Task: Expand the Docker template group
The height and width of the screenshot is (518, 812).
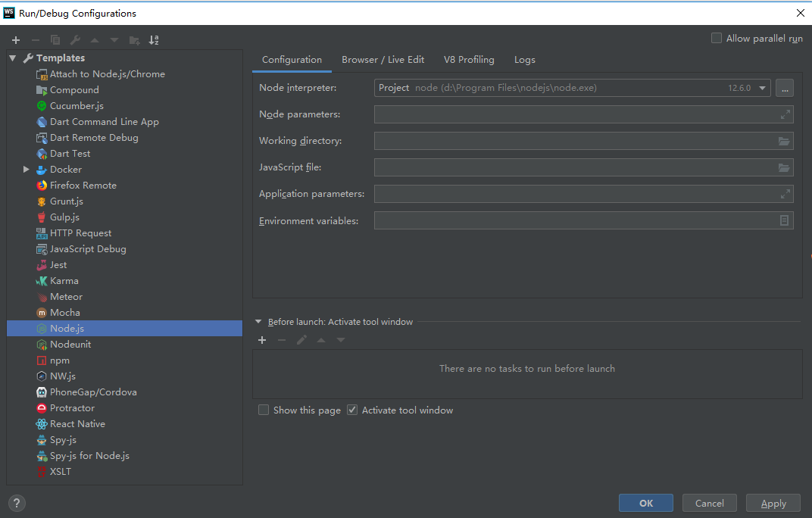Action: 26,169
